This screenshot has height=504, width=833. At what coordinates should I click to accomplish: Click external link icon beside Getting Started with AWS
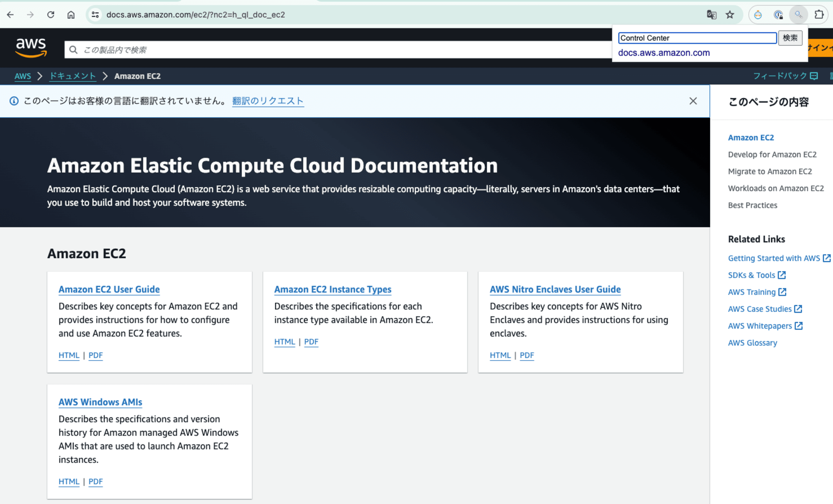[827, 258]
